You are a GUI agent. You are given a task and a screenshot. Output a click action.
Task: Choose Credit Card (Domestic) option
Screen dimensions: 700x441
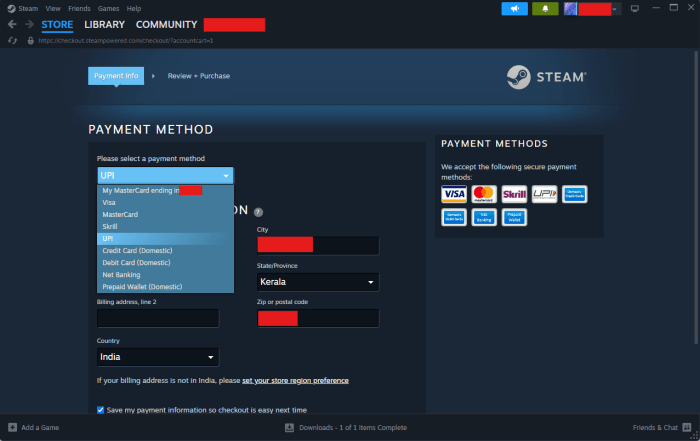pyautogui.click(x=165, y=251)
